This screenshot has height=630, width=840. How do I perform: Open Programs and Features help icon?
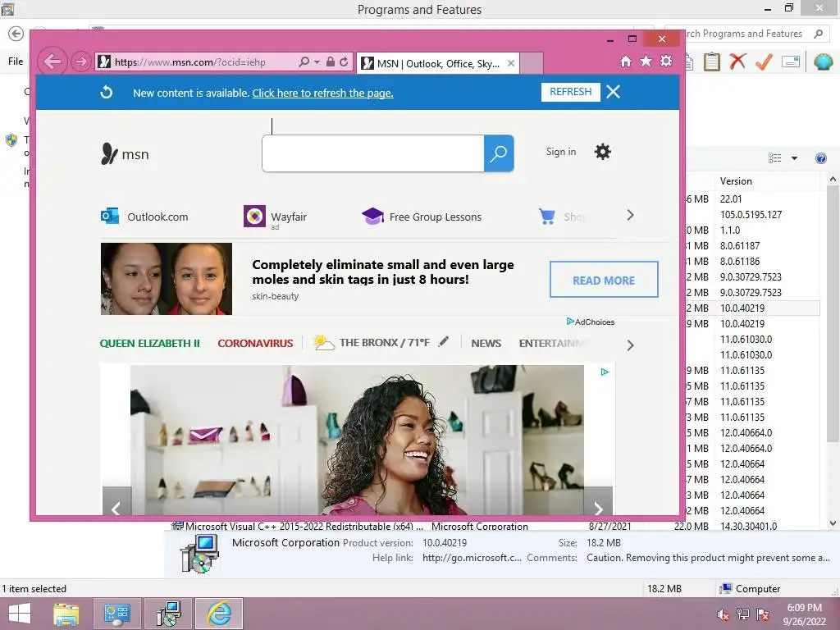click(x=820, y=158)
